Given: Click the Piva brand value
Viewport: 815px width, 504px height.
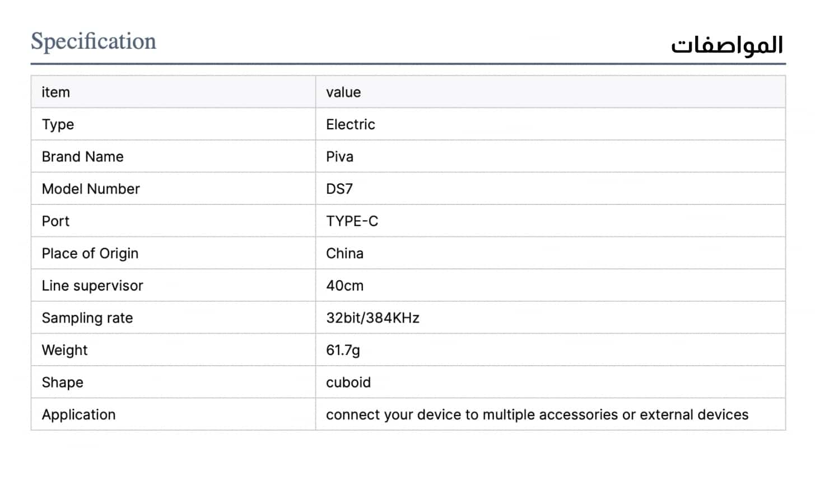Looking at the screenshot, I should 339,157.
